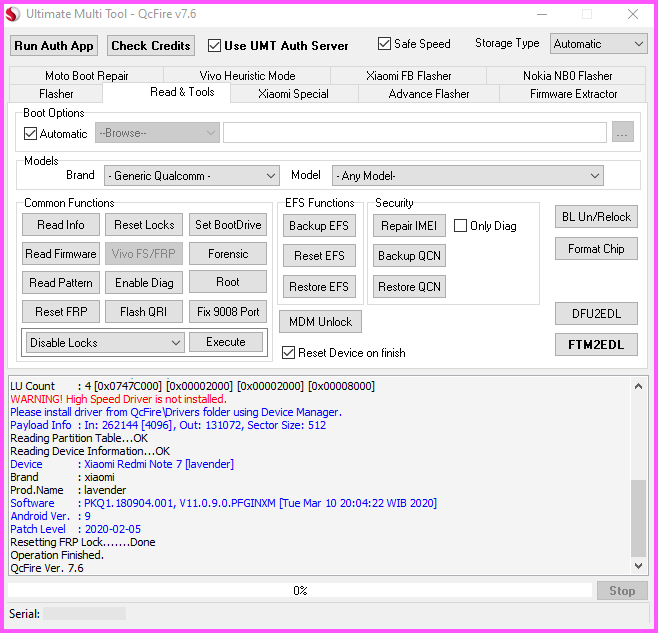Open the Model dropdown
This screenshot has width=658, height=633.
[467, 175]
